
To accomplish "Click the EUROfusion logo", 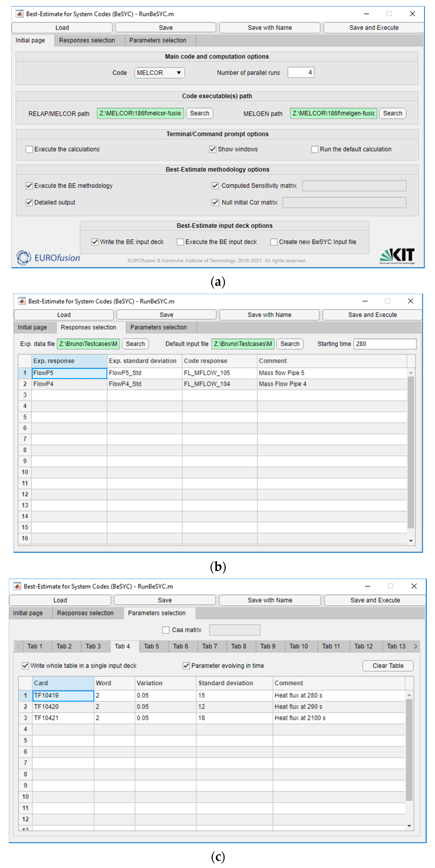I will [48, 258].
